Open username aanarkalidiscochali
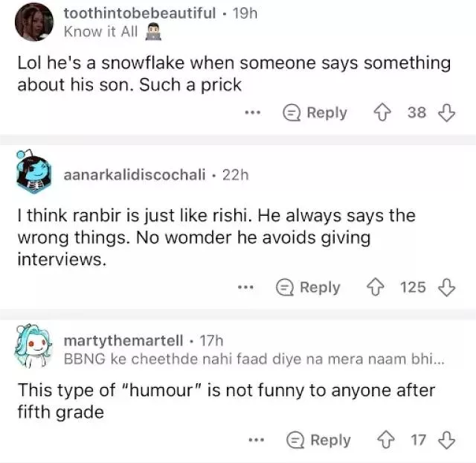The image size is (476, 463). pos(135,175)
